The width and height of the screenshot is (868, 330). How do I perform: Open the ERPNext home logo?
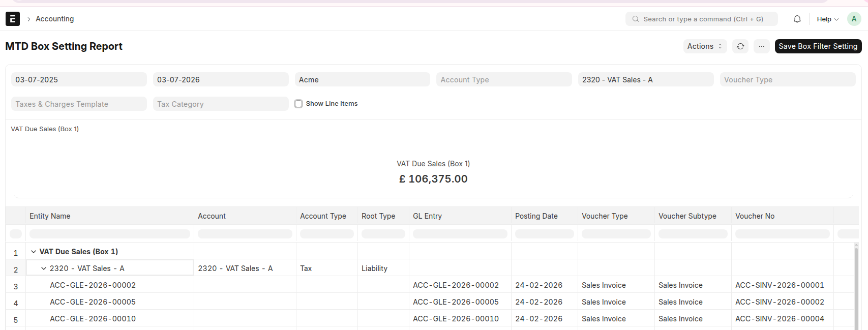pos(13,19)
